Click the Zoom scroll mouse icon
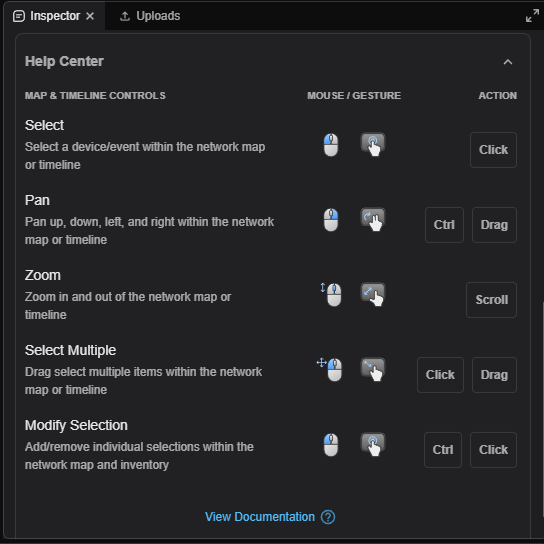The width and height of the screenshot is (544, 544). [331, 295]
